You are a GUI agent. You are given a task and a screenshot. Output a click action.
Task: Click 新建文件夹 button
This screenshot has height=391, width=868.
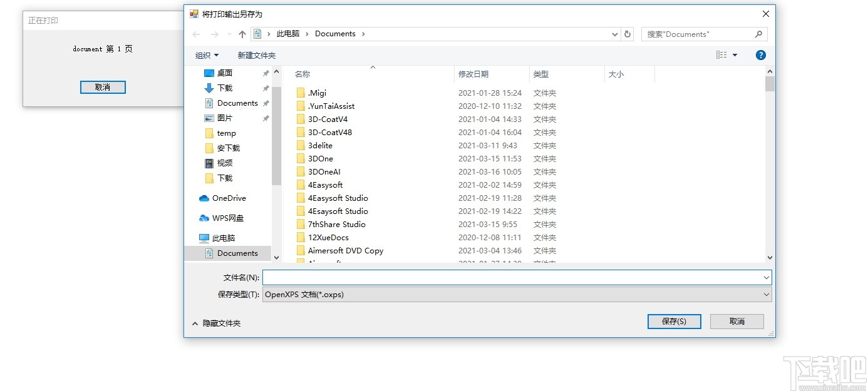click(x=257, y=55)
